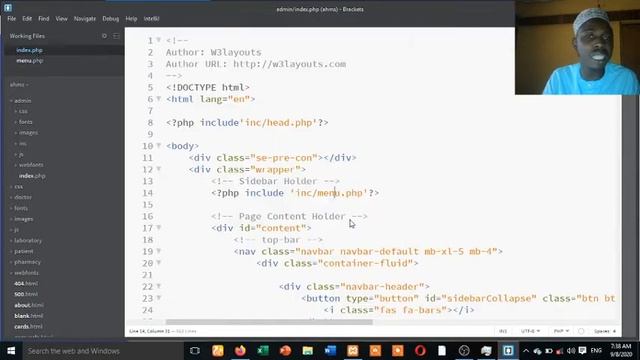Fold code at line 10 body tag
Image resolution: width=640 pixels, height=360 pixels.
tap(159, 145)
